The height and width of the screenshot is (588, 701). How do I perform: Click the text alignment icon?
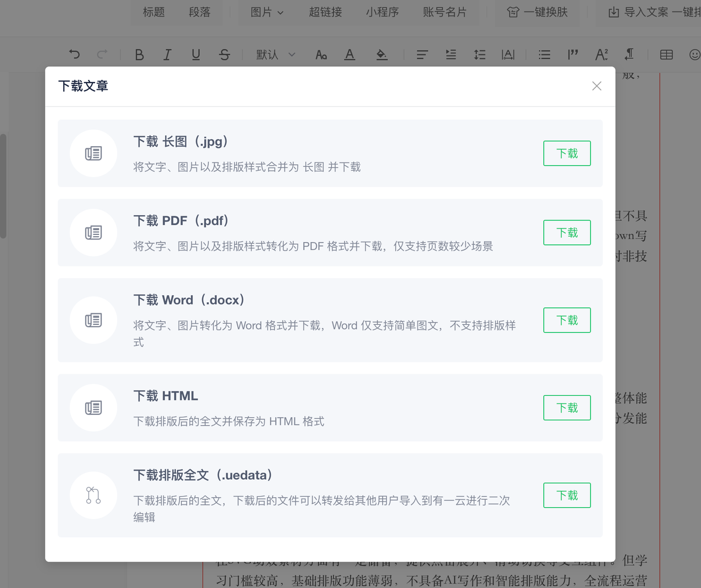coord(422,54)
